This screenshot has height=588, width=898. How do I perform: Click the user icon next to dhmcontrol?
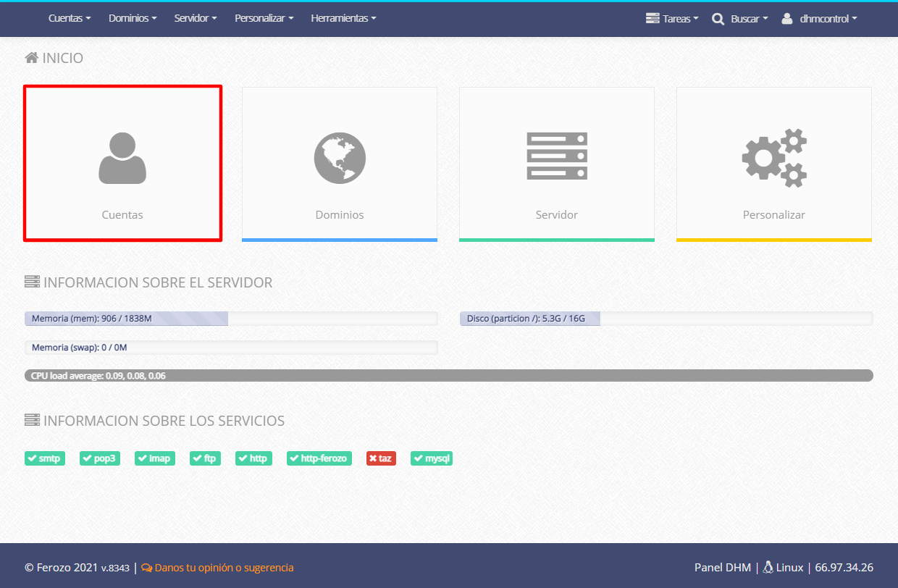pos(787,19)
